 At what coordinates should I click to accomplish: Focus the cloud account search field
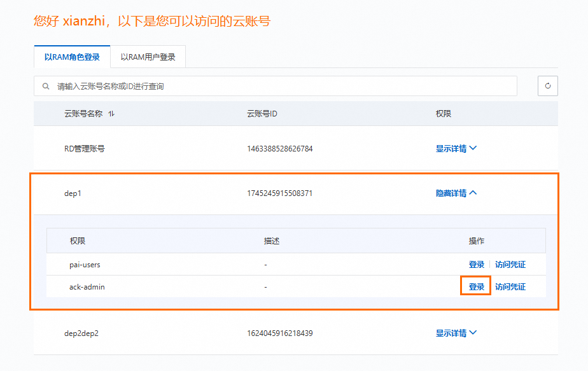(276, 87)
